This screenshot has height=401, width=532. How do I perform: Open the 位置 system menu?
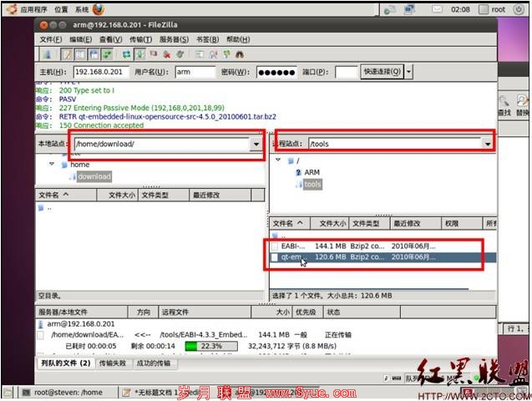61,9
